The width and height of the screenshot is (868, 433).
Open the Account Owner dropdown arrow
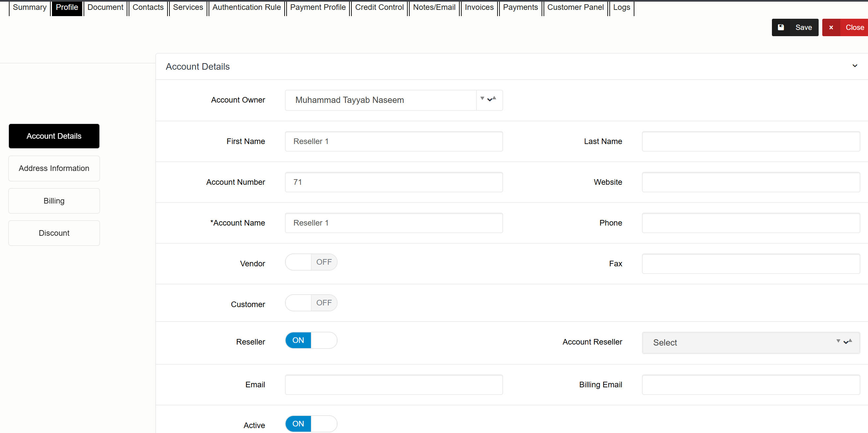489,100
